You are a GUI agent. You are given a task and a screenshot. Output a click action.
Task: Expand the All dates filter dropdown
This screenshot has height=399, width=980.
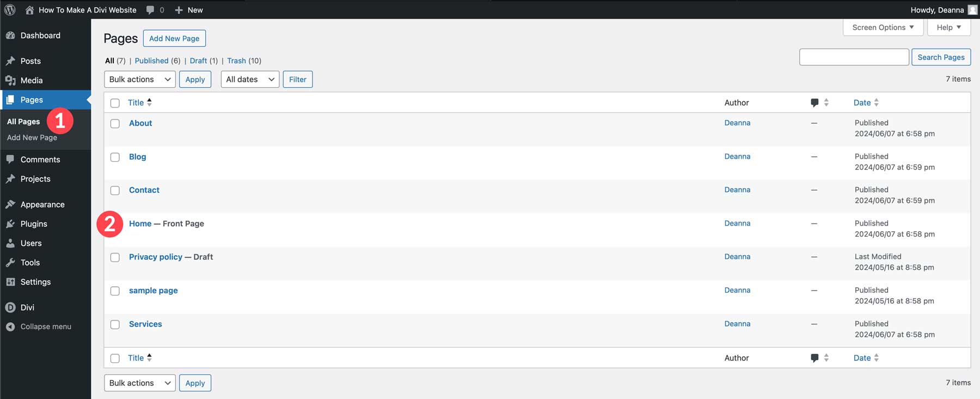pos(250,80)
